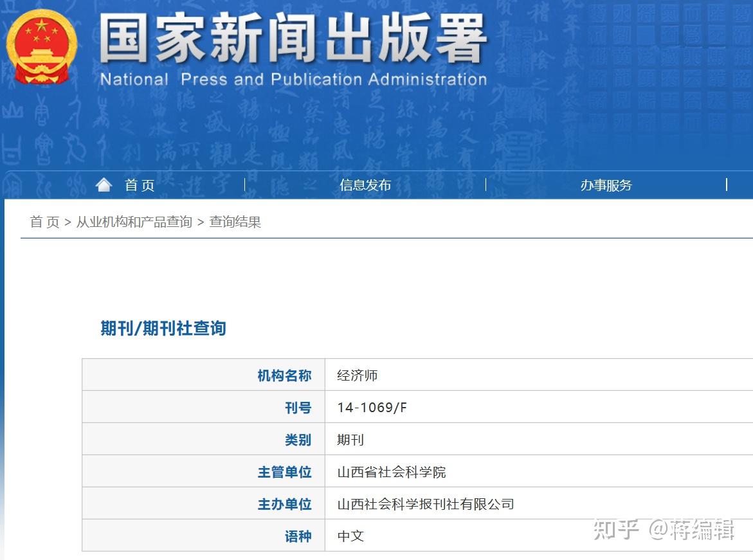The image size is (753, 560).
Task: Open the 首页 navigation menu item
Action: tap(140, 185)
